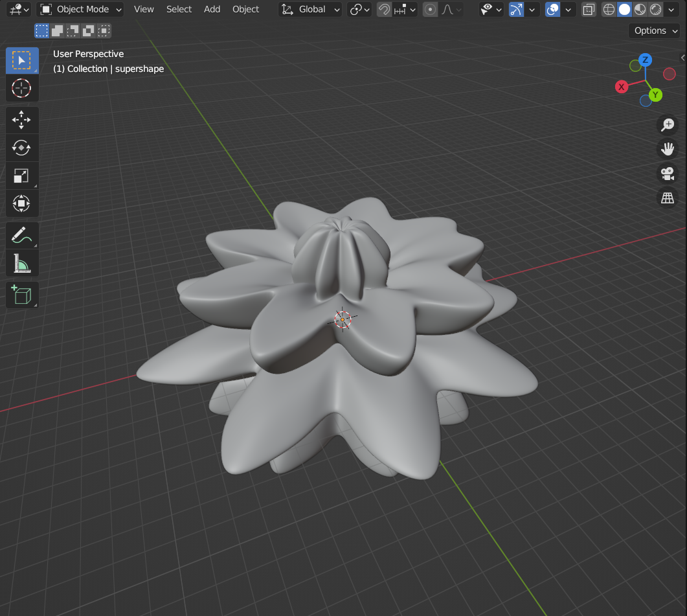Click '(1) Collection | supershape' text
687x616 pixels.
coord(109,69)
